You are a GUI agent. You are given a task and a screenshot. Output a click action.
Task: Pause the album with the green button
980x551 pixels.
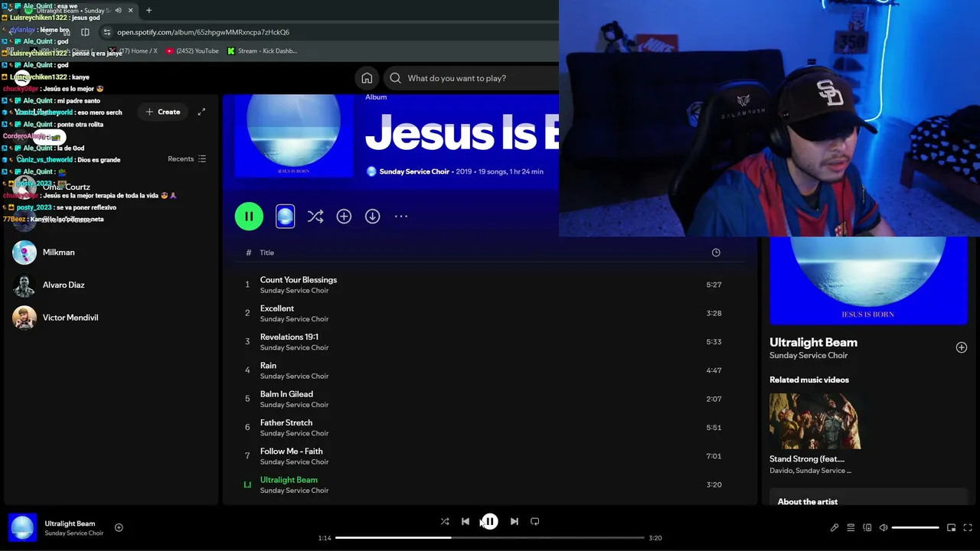tap(249, 217)
